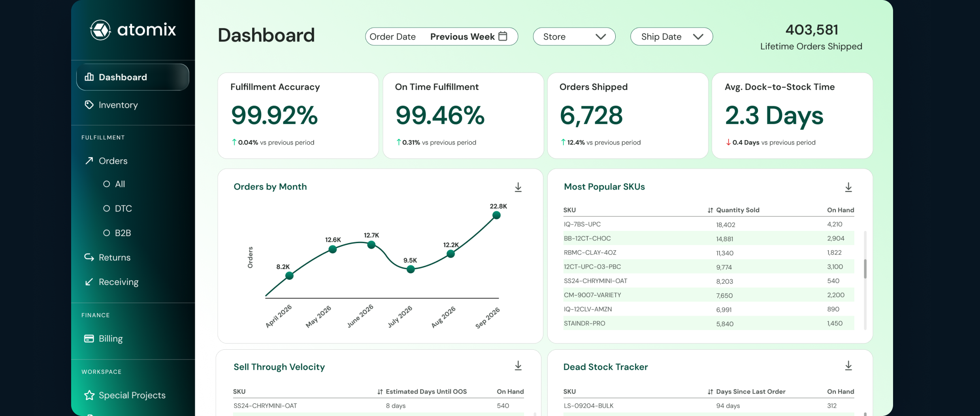980x416 pixels.
Task: Click the Orders arrow icon
Action: pos(89,161)
